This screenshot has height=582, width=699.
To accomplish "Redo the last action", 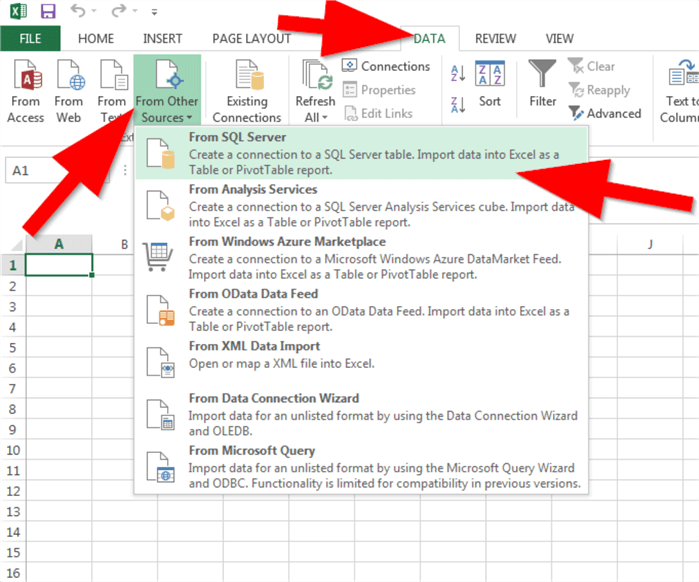I will tap(119, 11).
